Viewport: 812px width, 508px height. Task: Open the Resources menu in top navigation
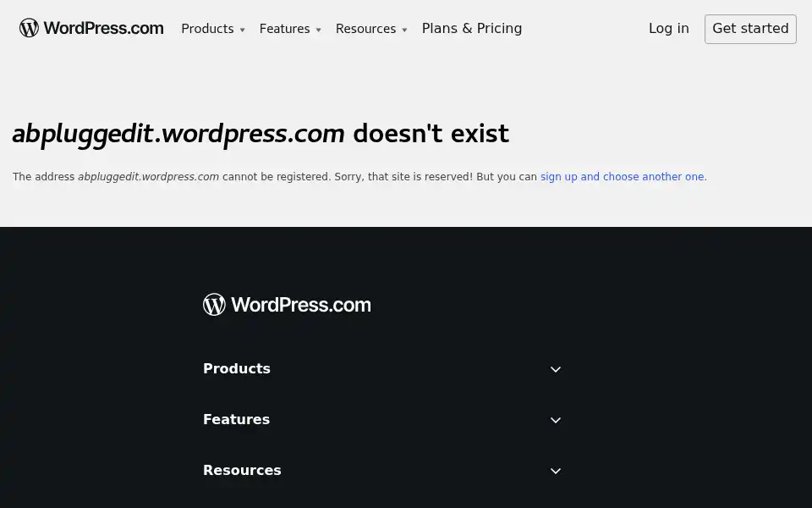(371, 29)
